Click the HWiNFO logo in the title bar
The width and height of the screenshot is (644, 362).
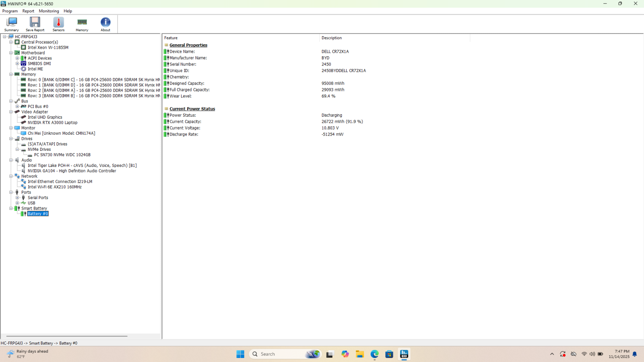(x=4, y=4)
